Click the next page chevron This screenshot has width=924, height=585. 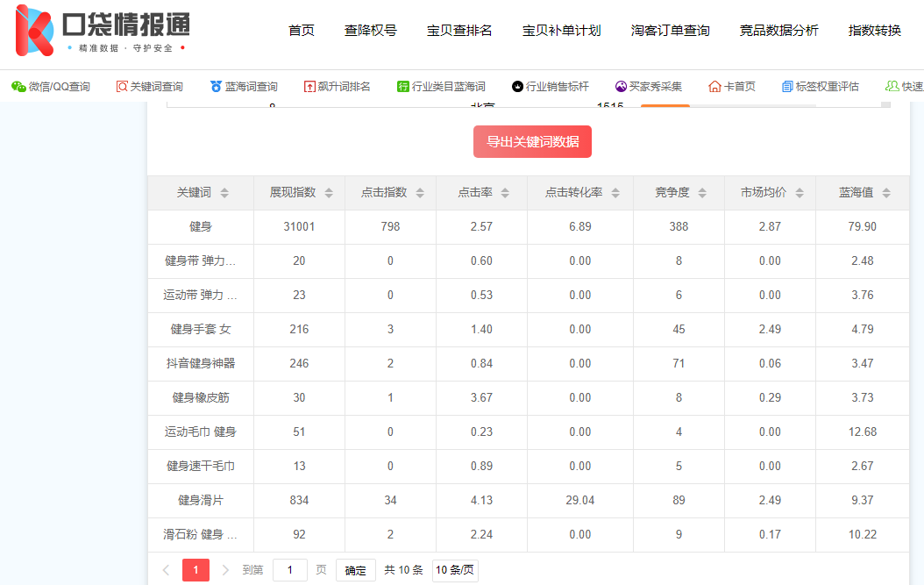(x=226, y=569)
